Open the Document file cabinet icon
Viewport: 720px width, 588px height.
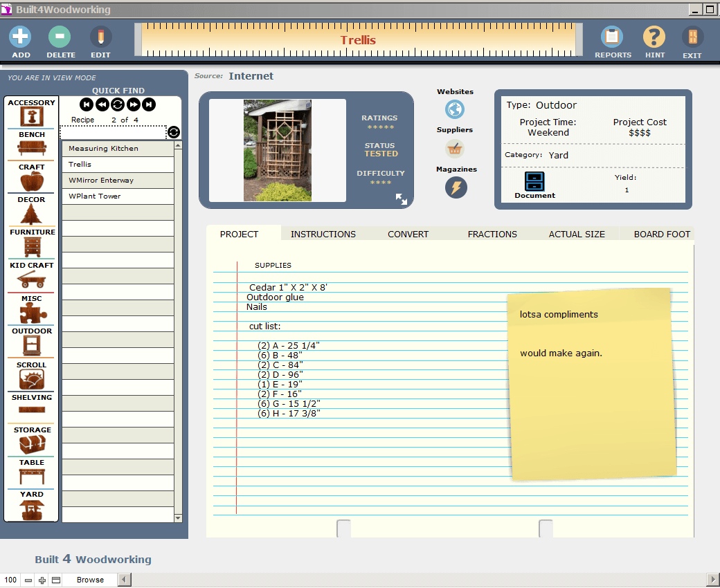coord(534,182)
